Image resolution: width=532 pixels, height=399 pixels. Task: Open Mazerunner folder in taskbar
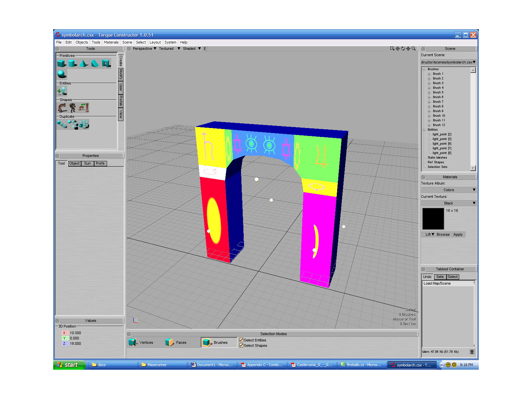162,365
